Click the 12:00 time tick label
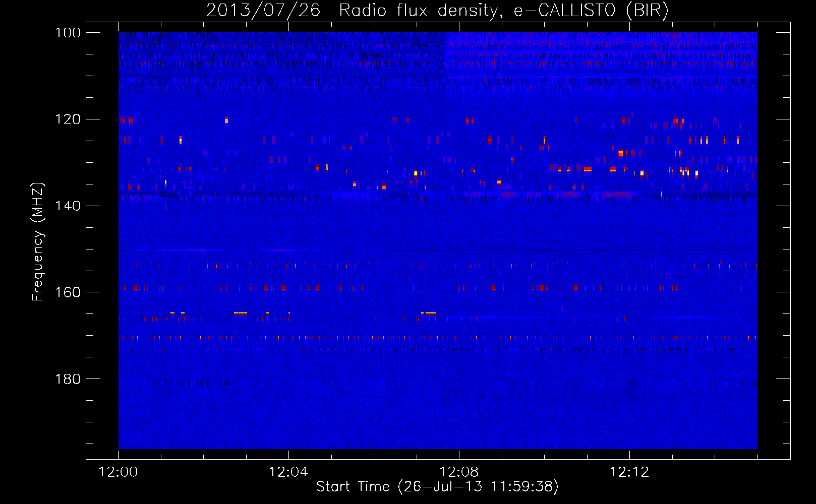The width and height of the screenshot is (816, 504). [x=118, y=472]
